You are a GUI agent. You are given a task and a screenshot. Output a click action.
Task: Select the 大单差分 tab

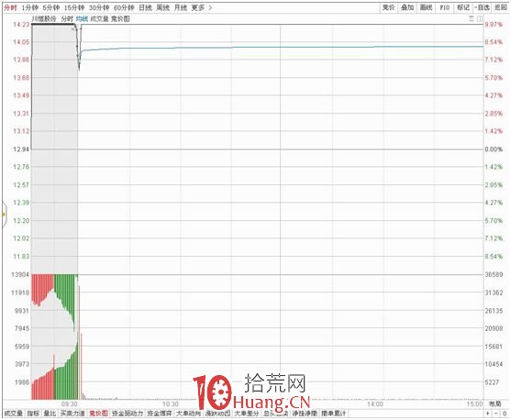247,414
